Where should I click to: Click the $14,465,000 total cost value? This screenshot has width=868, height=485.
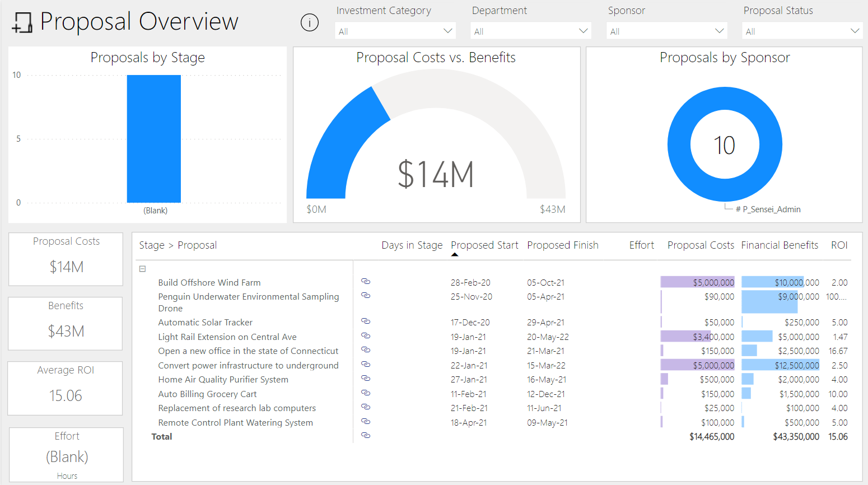coord(712,437)
